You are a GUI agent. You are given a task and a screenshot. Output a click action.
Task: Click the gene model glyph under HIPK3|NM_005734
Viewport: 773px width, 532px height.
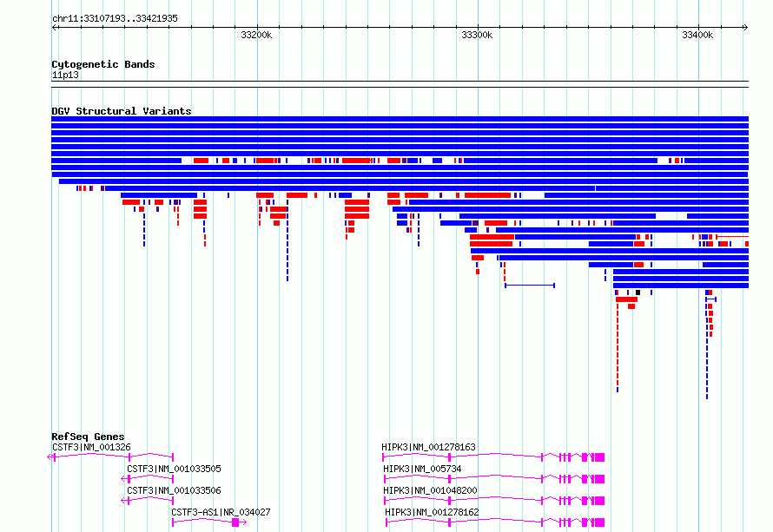click(494, 479)
